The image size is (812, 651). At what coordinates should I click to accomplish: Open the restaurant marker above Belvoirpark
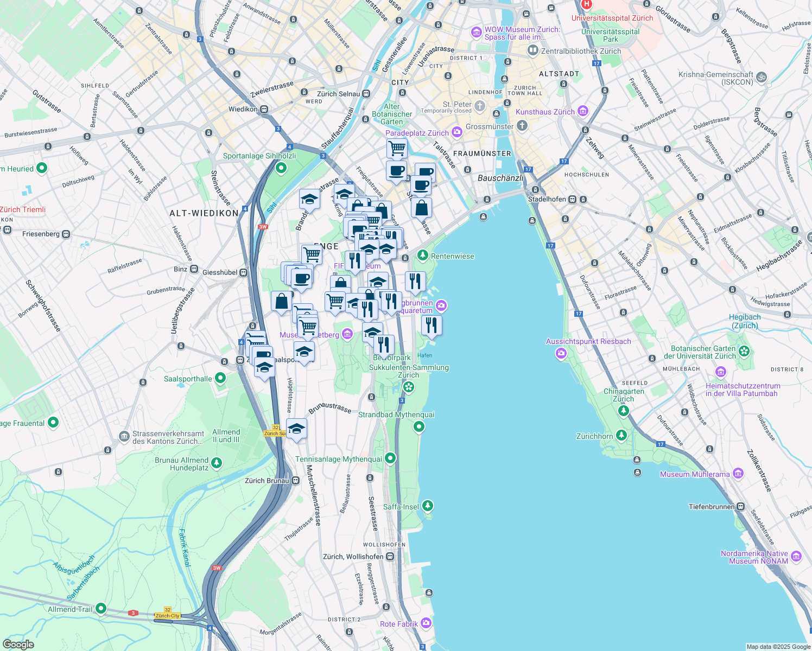click(384, 345)
